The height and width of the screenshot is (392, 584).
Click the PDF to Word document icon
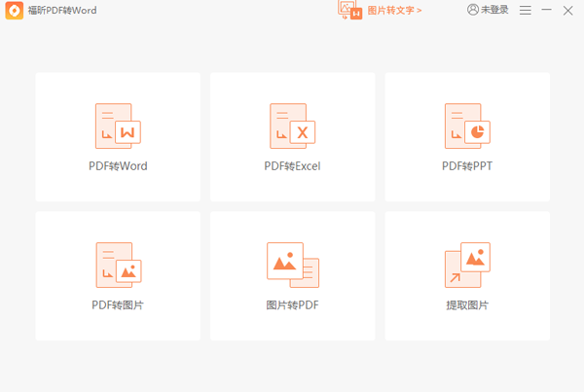tap(118, 125)
